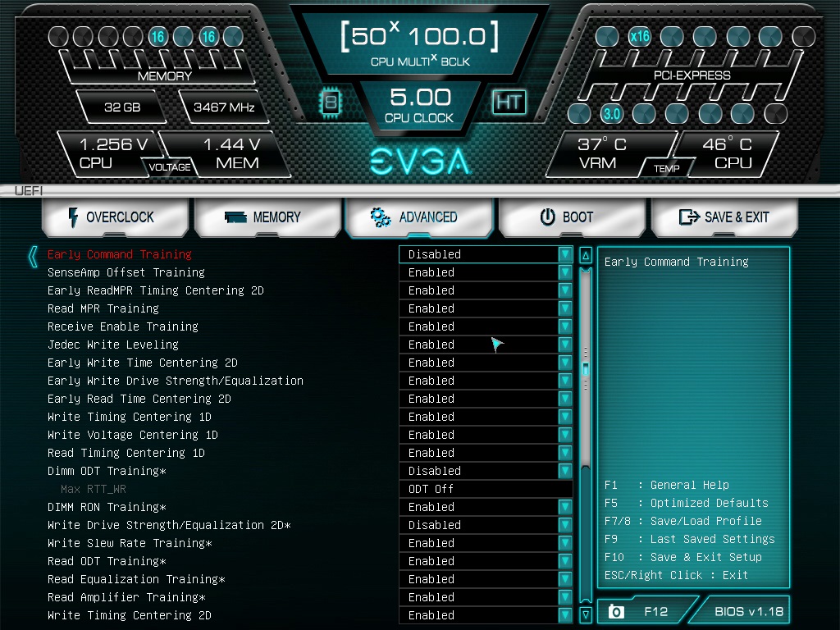Click the power icon on Boot tab
840x630 pixels.
pyautogui.click(x=547, y=217)
